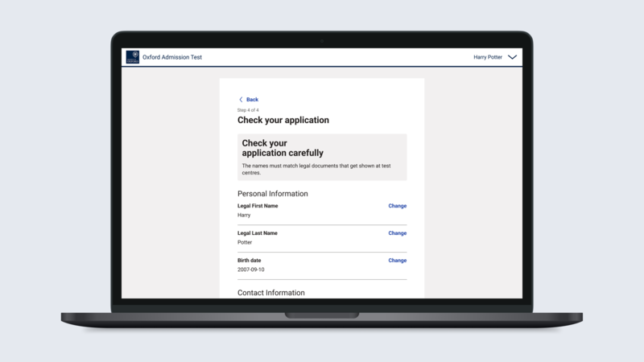Select the last name value Potter

click(x=245, y=242)
